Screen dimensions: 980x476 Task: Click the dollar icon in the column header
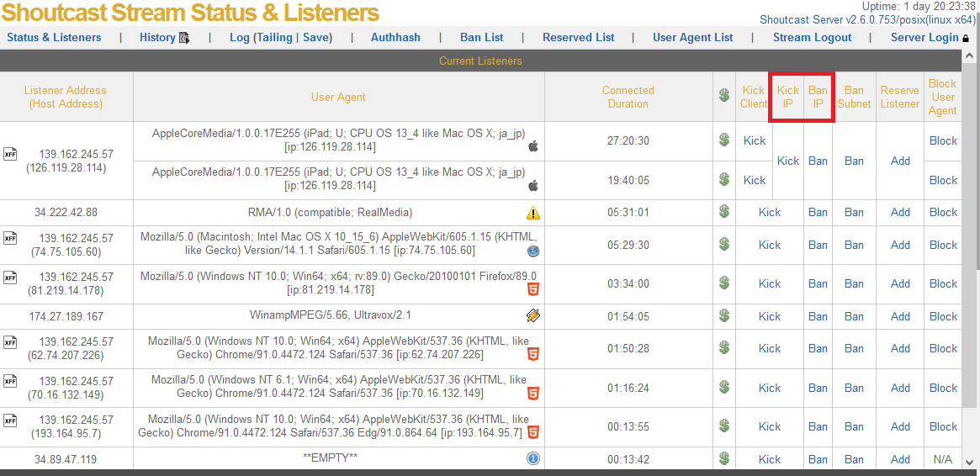pos(723,96)
